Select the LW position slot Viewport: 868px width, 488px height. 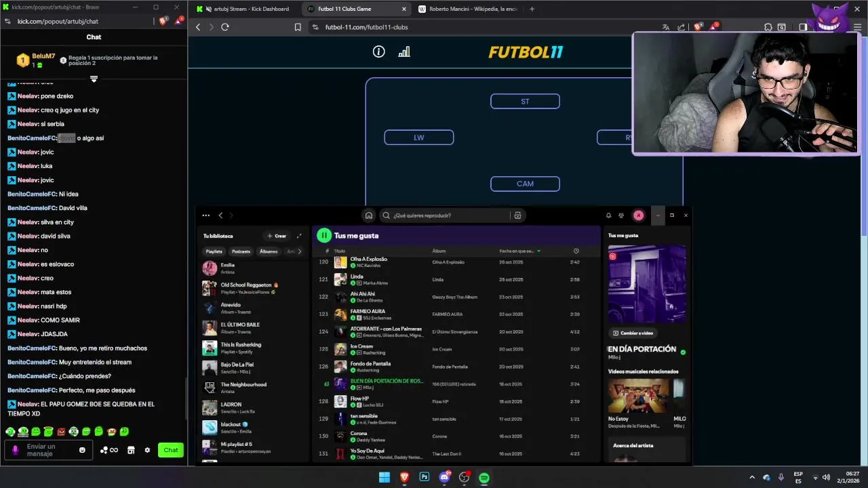click(419, 138)
